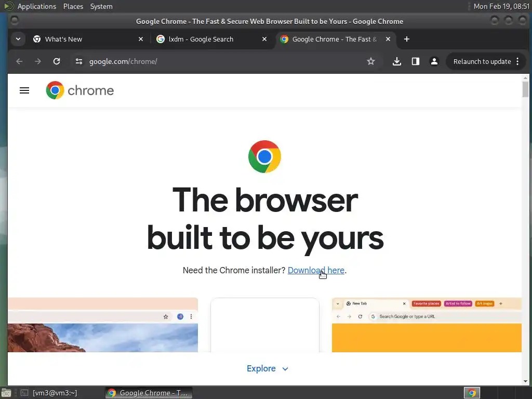532x399 pixels.
Task: Close the What's New tab
Action: point(141,39)
